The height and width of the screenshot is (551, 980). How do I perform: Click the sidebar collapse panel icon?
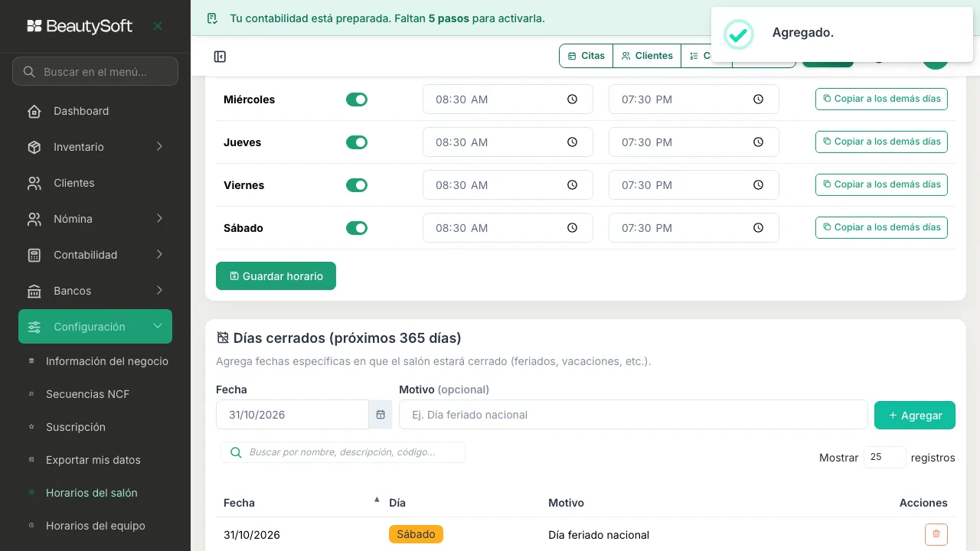(x=220, y=57)
